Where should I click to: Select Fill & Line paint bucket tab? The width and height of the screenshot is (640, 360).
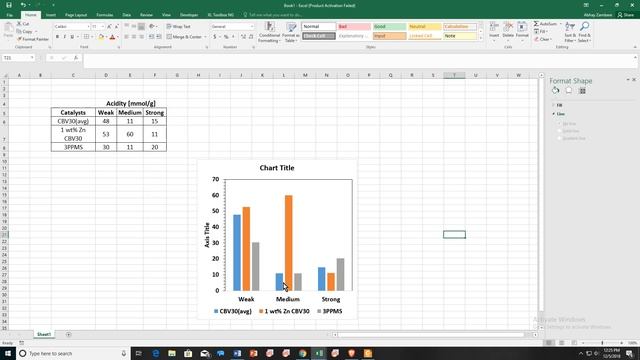click(556, 91)
